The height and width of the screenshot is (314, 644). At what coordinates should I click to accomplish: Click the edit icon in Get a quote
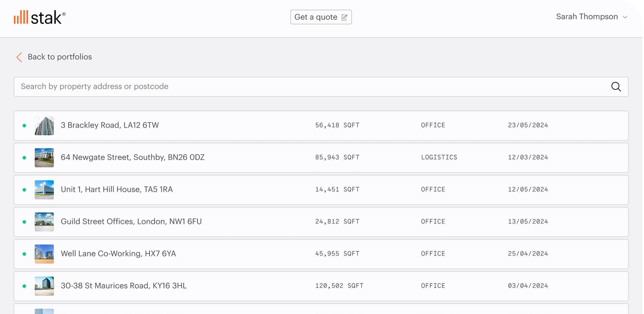tap(344, 17)
